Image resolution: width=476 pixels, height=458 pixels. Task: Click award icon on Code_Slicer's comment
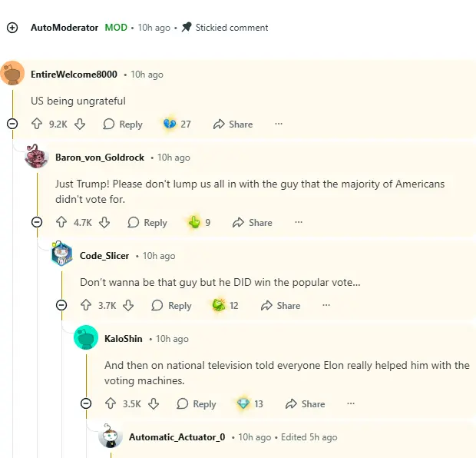pos(219,305)
